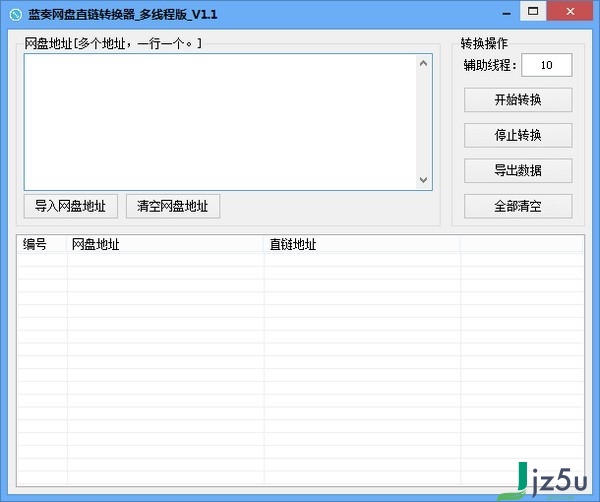This screenshot has width=600, height=502.
Task: Click the 转换操作 group label
Action: [484, 43]
